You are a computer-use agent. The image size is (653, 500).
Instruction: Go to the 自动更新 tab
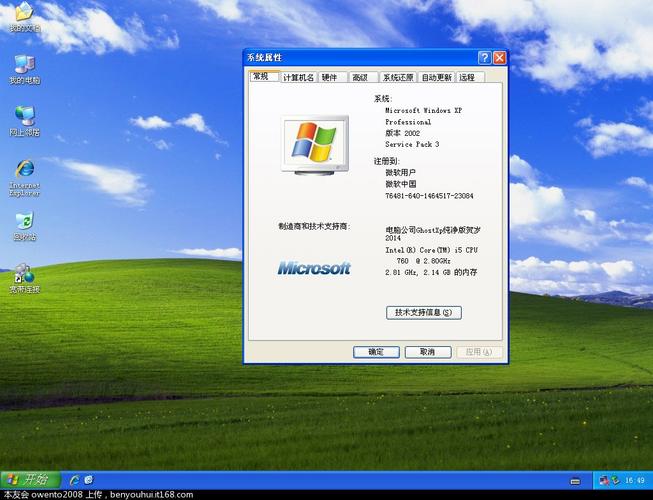(x=437, y=77)
